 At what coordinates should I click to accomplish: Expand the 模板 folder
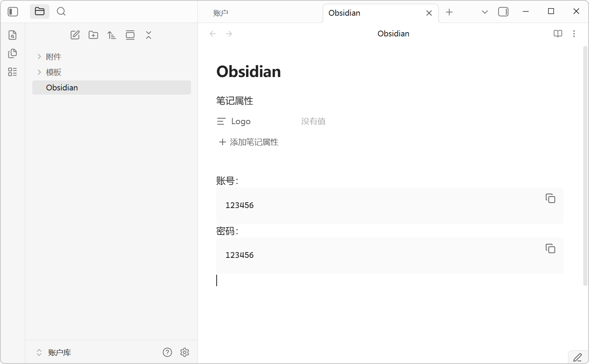pos(53,72)
